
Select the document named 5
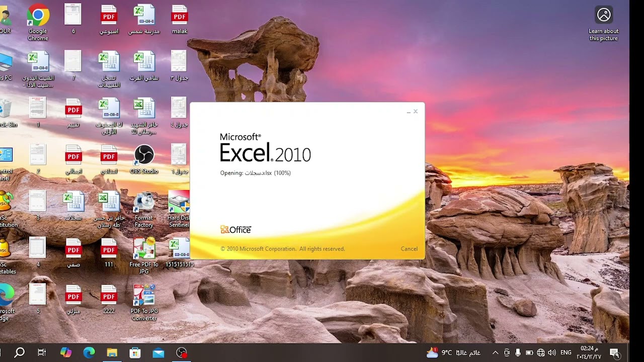(38, 300)
